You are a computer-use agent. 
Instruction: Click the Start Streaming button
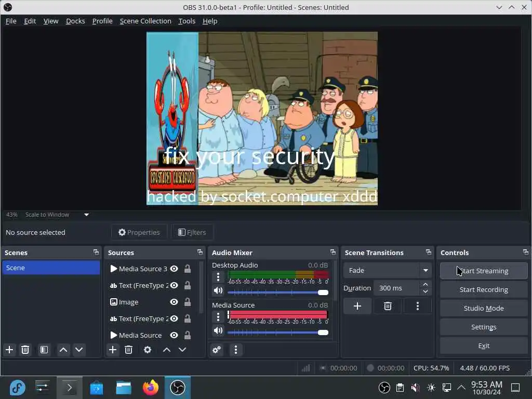click(484, 271)
